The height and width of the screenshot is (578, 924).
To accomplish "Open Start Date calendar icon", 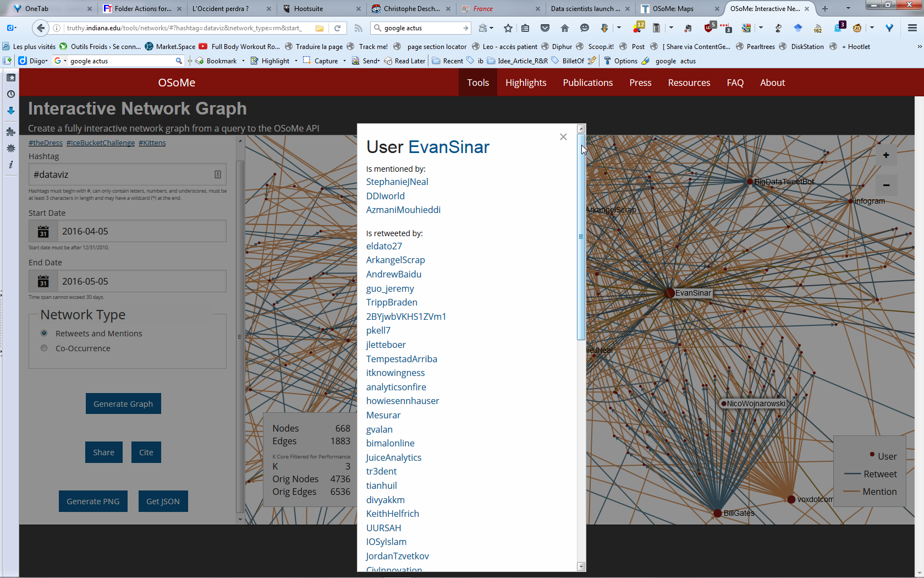I will [43, 231].
